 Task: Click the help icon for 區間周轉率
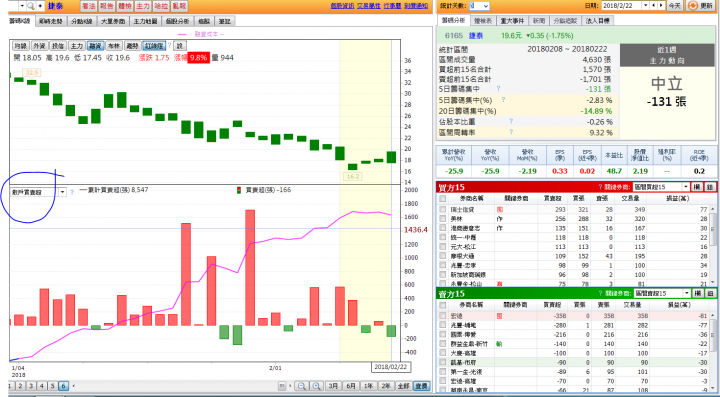click(x=511, y=132)
